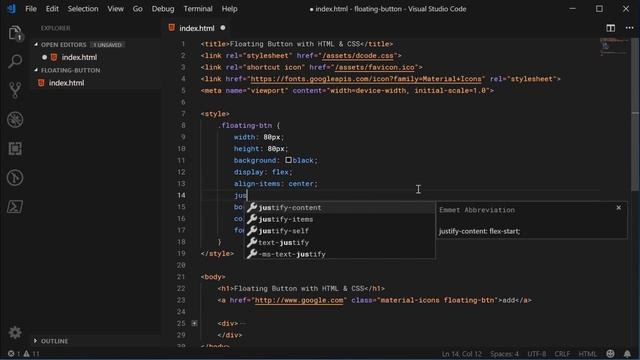Open the Debug view in activity bar
The height and width of the screenshot is (360, 640).
15,120
